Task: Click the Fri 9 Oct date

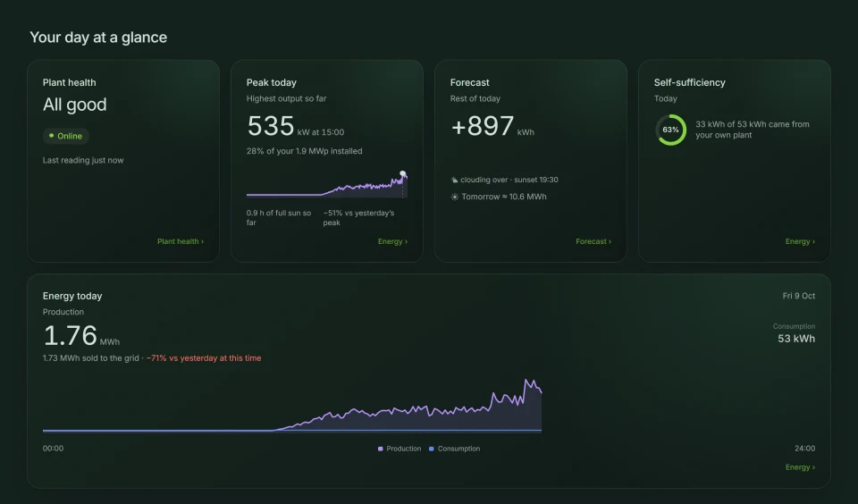Action: 798,296
